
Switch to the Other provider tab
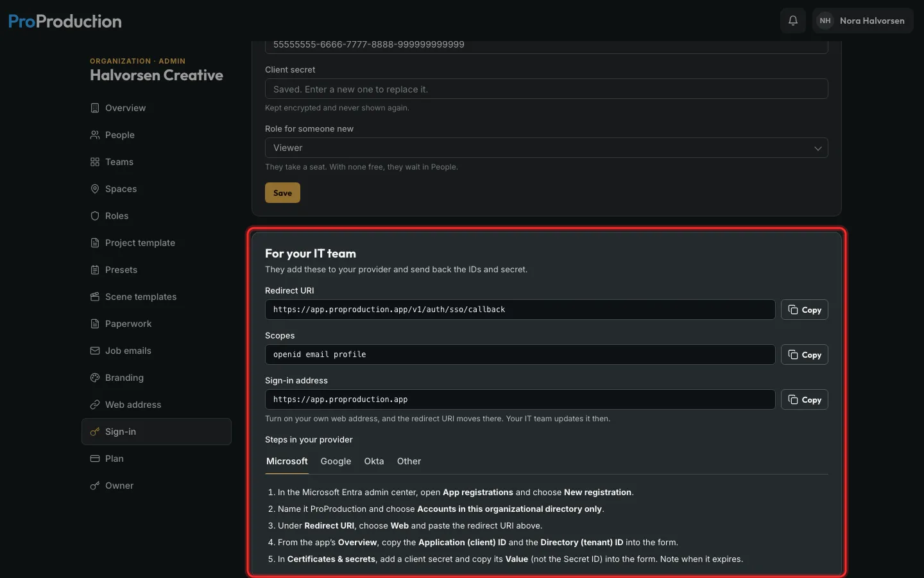point(409,461)
